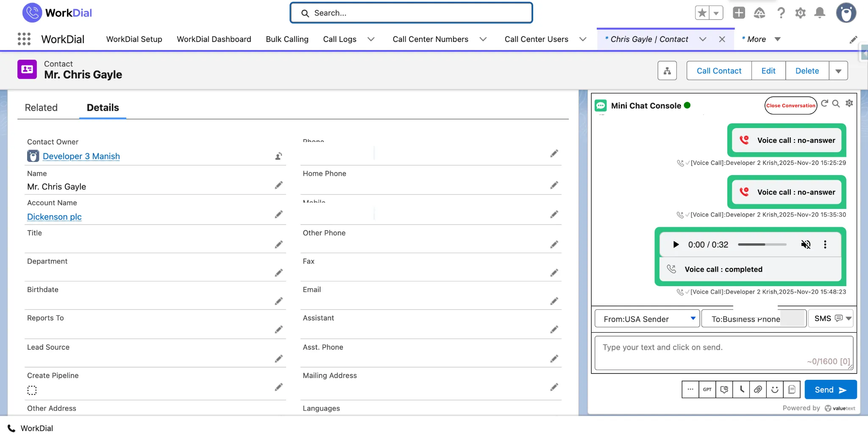Search within the Mini Chat Console
Screen dimensions: 868x440
(x=836, y=103)
